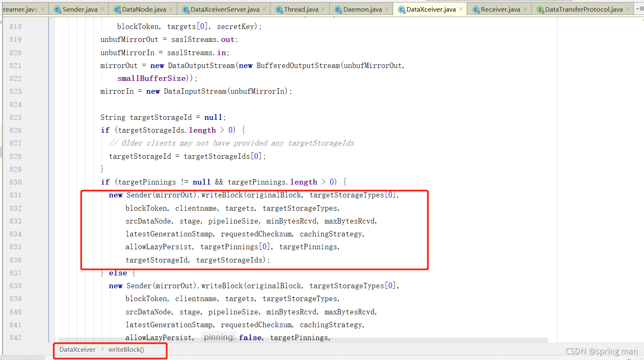Click originalBlock on line 831
The height and width of the screenshot is (360, 644).
tap(274, 195)
